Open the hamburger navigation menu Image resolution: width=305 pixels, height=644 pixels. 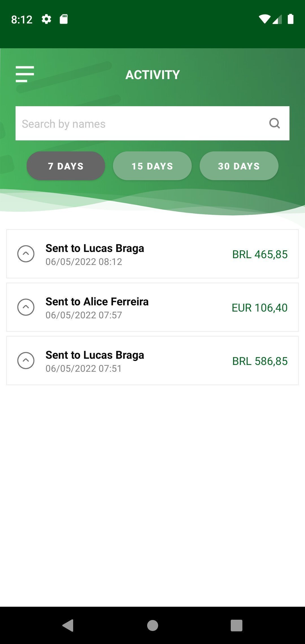[x=25, y=74]
